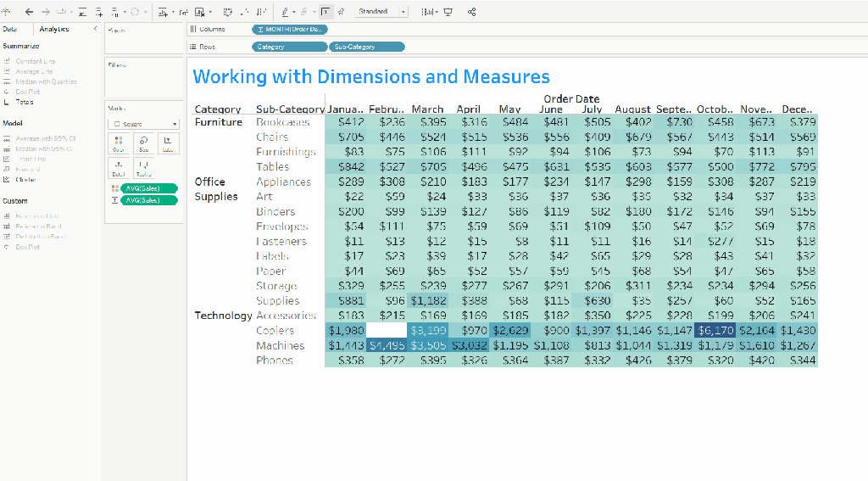Screen dimensions: 868x481
Task: Open Presentation Mode from the toolbar
Action: (448, 12)
